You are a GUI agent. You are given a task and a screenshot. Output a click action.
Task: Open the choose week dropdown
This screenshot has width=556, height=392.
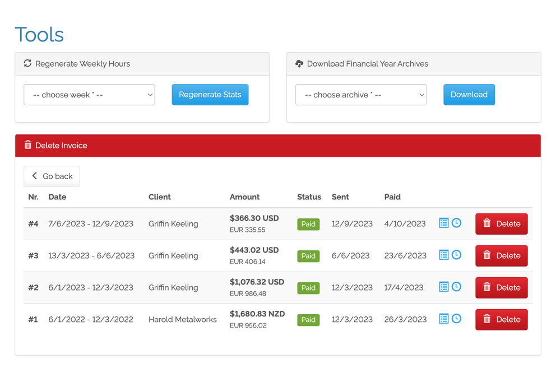click(89, 95)
